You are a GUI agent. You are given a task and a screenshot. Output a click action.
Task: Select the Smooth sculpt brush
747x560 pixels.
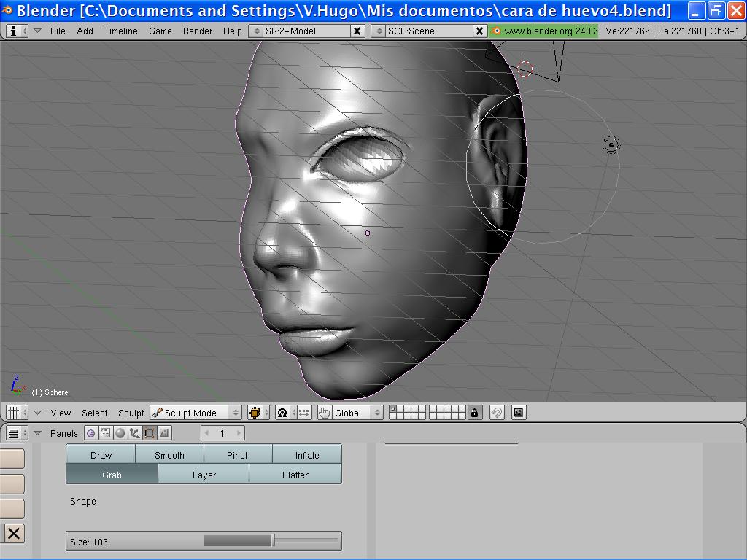169,455
